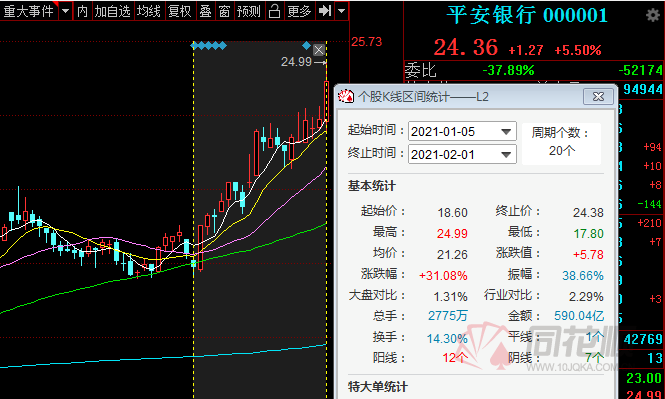Click the 振幅 value 38.66%
This screenshot has width=665, height=399.
(583, 276)
